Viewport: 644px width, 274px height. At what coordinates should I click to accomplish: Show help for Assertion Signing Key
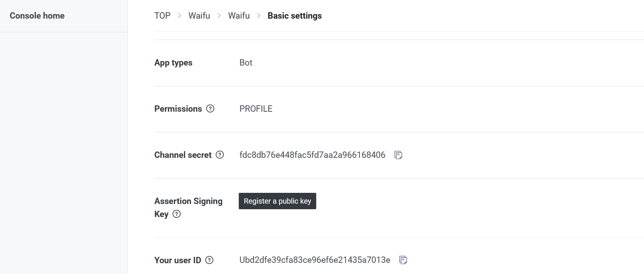point(177,214)
